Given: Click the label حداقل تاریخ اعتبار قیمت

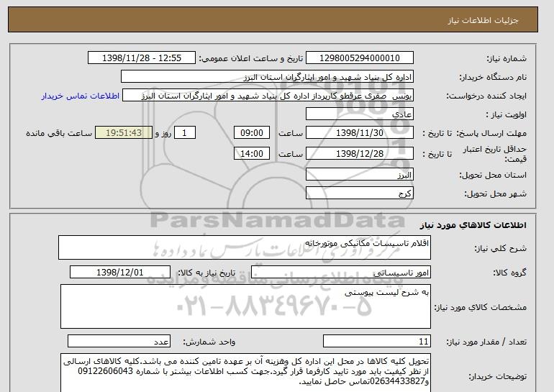Looking at the screenshot, I should [495, 154].
